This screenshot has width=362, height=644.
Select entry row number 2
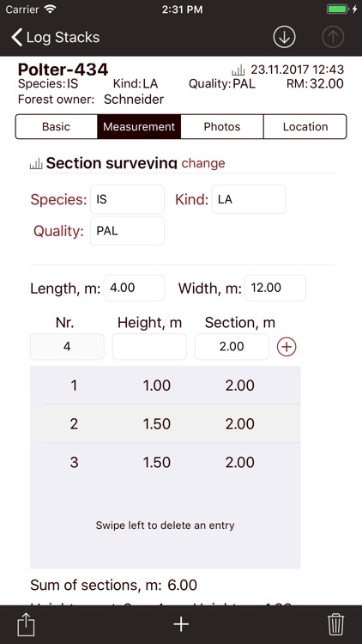coord(166,424)
